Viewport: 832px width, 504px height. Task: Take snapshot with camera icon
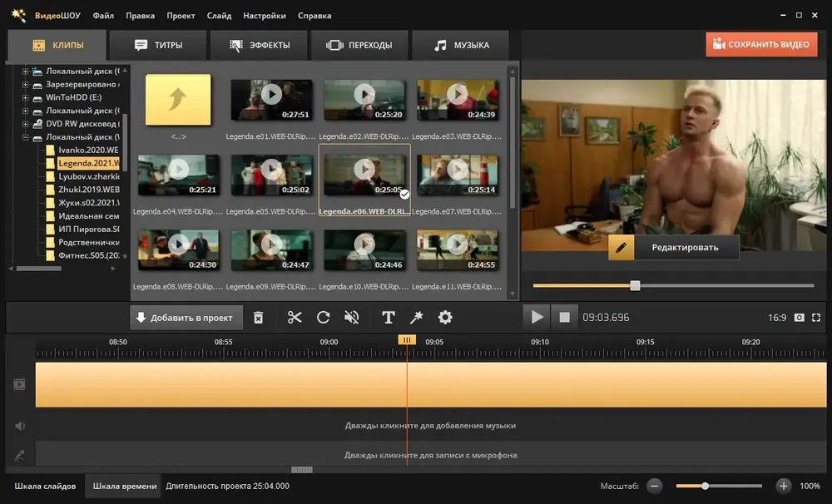click(x=799, y=317)
